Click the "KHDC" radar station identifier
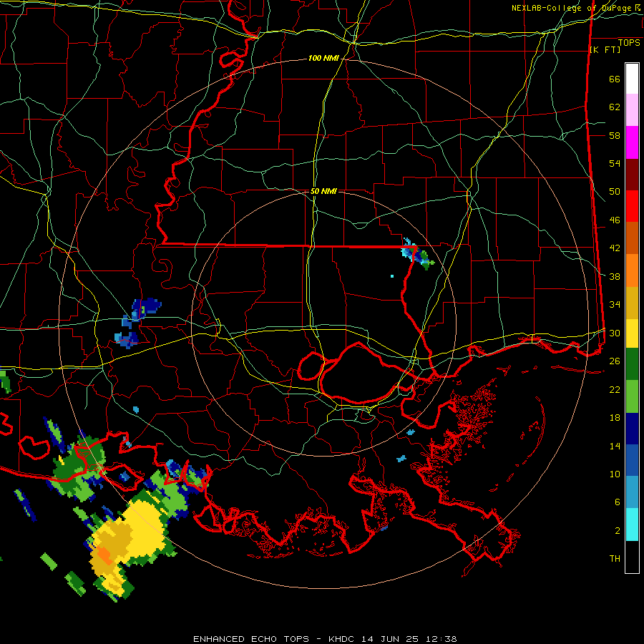 pyautogui.click(x=342, y=639)
